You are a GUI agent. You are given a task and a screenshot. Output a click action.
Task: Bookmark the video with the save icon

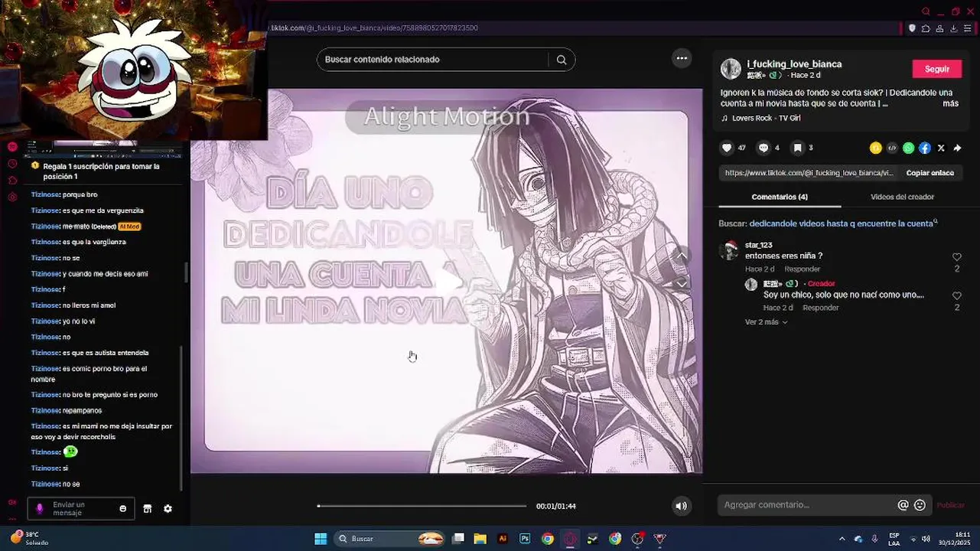[x=797, y=148]
